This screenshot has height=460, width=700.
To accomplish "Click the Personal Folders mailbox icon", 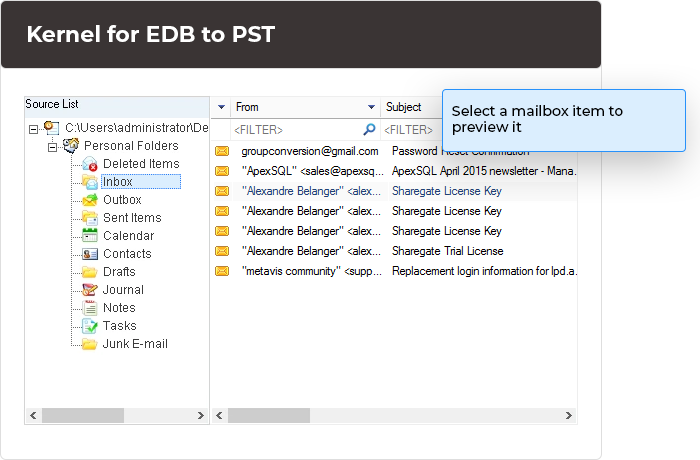I will pyautogui.click(x=71, y=146).
